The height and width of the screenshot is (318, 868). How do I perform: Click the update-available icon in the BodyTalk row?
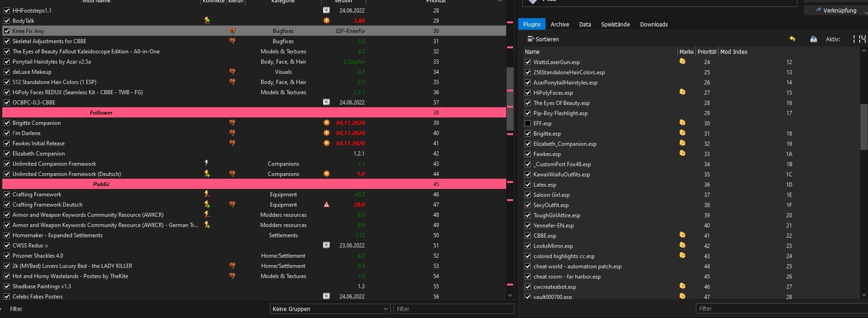[327, 20]
